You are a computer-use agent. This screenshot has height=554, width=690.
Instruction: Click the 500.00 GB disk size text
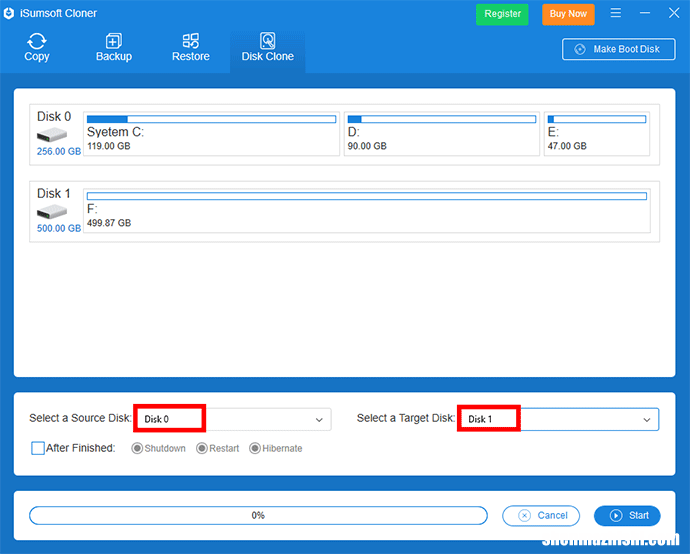(59, 228)
